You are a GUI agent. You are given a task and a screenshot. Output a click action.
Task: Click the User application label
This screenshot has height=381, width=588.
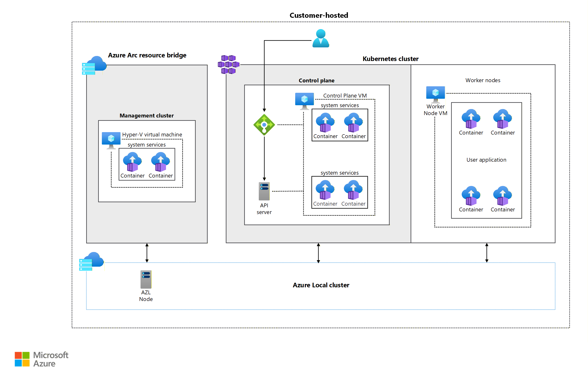point(486,160)
